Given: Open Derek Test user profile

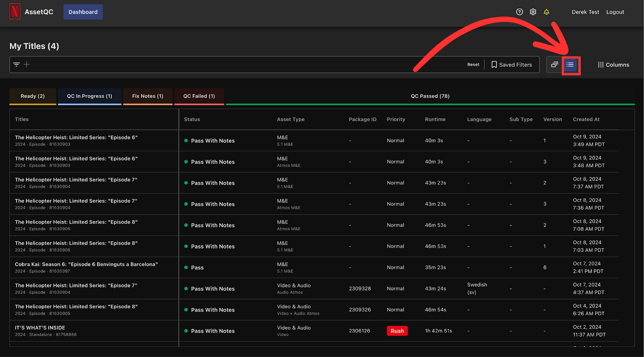Looking at the screenshot, I should pos(585,12).
